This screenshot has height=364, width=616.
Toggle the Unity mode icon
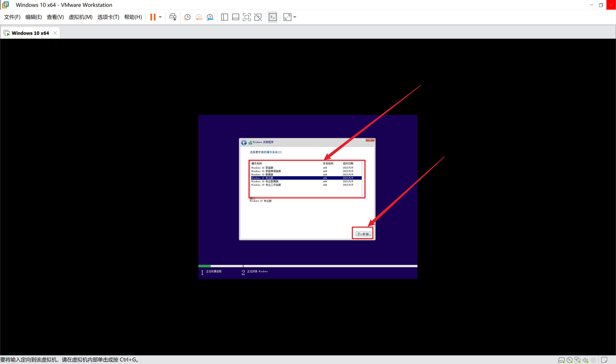point(258,17)
